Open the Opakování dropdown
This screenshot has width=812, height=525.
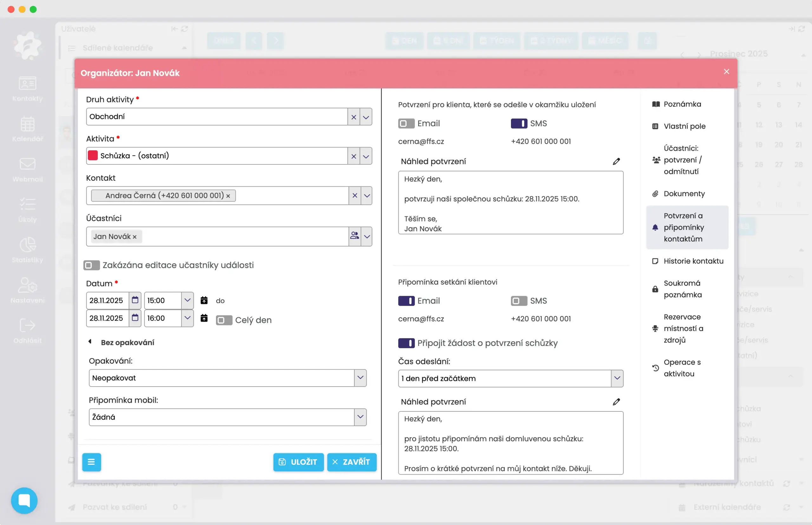[x=360, y=378]
